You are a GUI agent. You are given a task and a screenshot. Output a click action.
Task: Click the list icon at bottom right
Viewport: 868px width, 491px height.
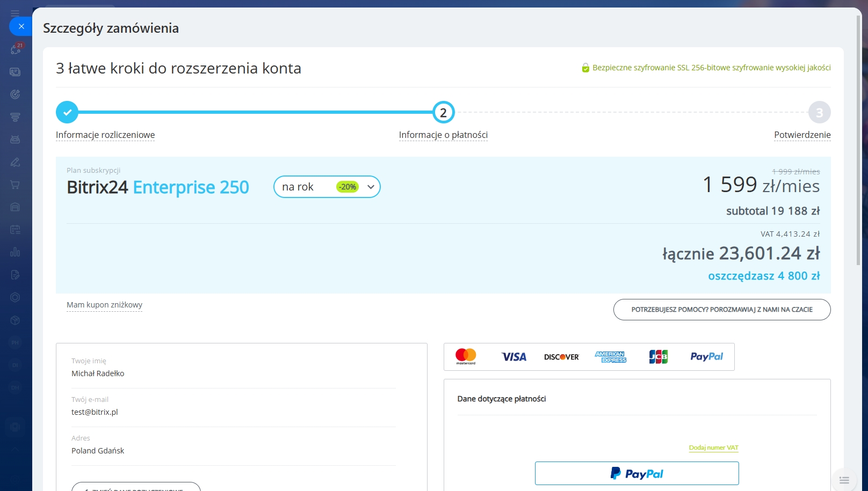(844, 480)
